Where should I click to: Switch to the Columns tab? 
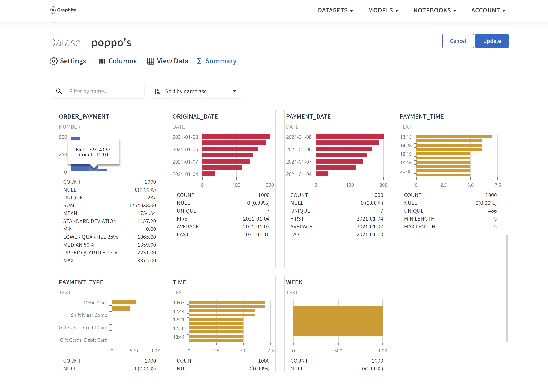(118, 61)
